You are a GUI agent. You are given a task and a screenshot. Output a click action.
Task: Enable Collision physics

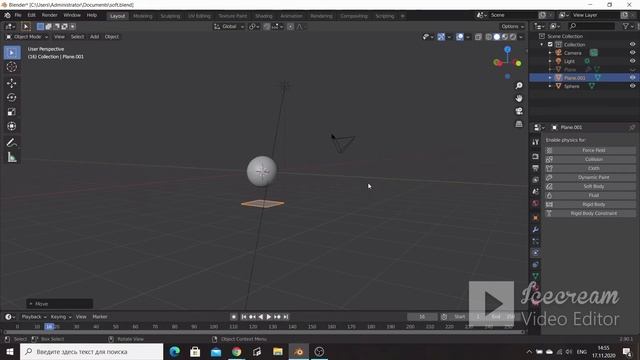tap(590, 160)
